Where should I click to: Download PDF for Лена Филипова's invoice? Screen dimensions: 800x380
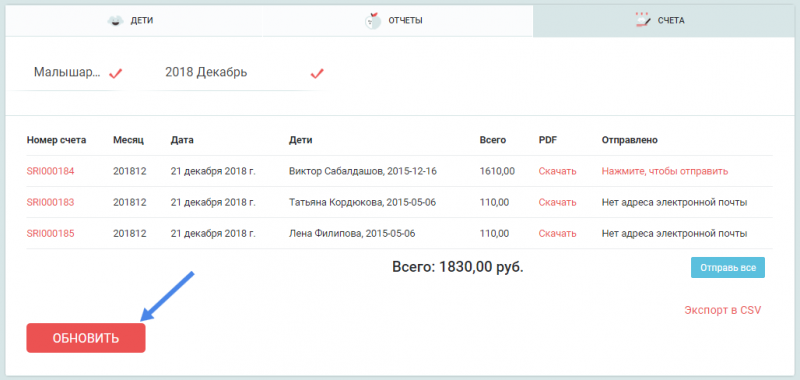point(558,234)
